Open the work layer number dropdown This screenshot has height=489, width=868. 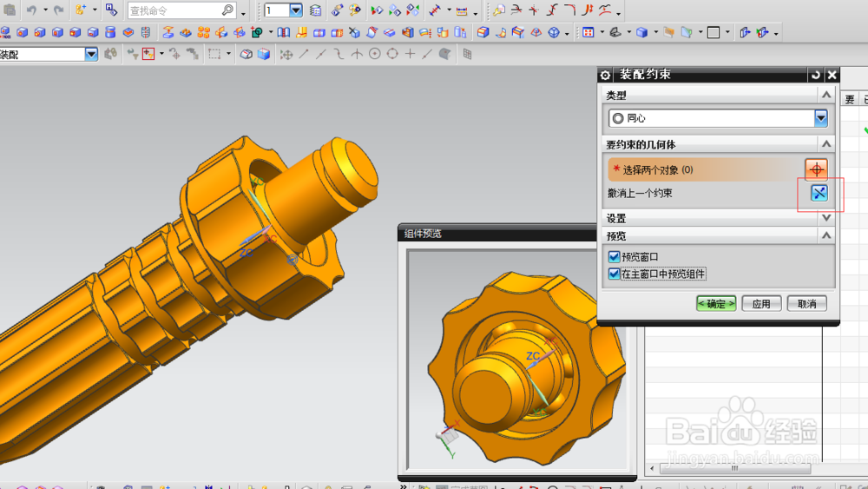coord(296,10)
